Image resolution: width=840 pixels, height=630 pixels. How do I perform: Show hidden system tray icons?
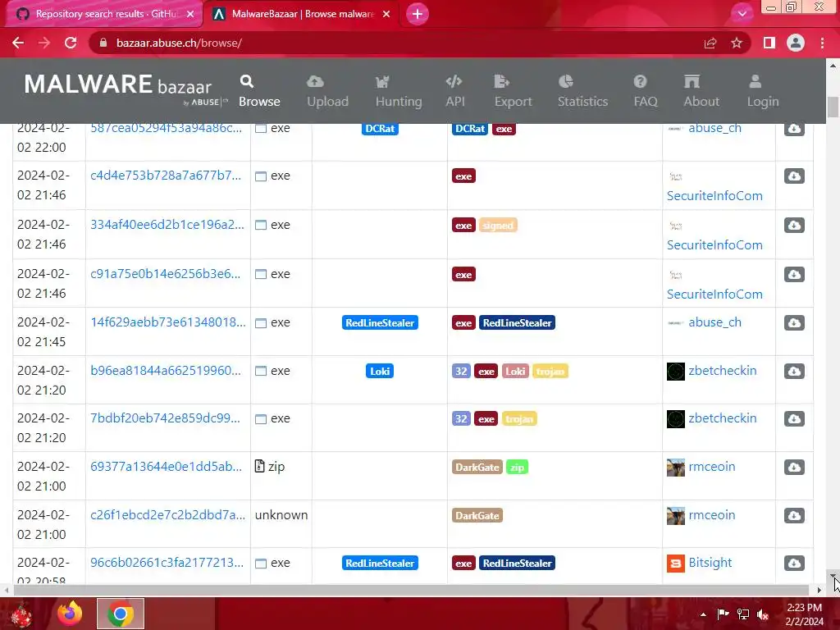[x=703, y=614]
